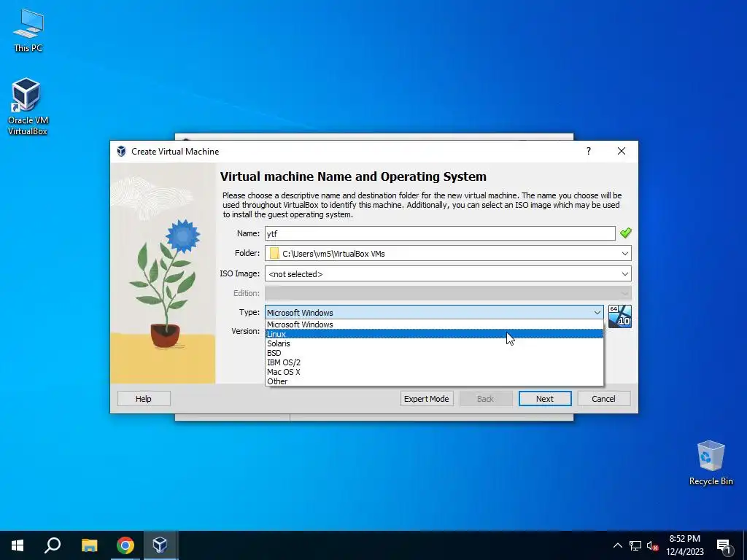Select Microsoft Windows from the Type list
The width and height of the screenshot is (747, 560).
coord(434,324)
